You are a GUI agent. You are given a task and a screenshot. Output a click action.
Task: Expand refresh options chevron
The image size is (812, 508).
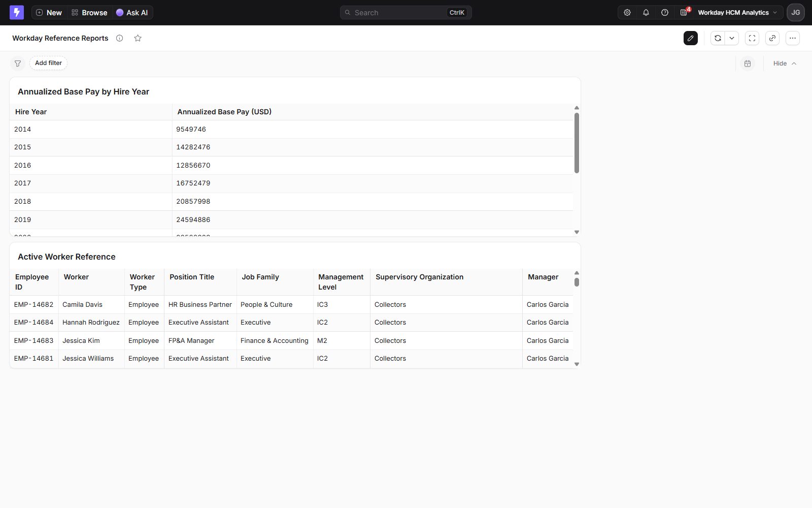pos(732,38)
